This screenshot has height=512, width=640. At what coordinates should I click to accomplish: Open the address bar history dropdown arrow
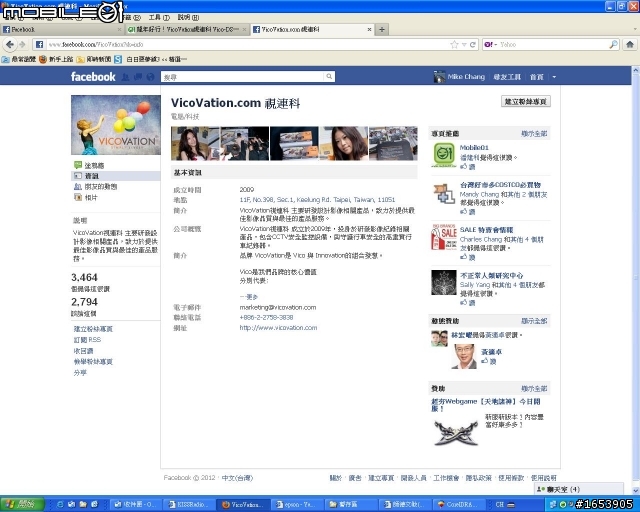point(464,45)
